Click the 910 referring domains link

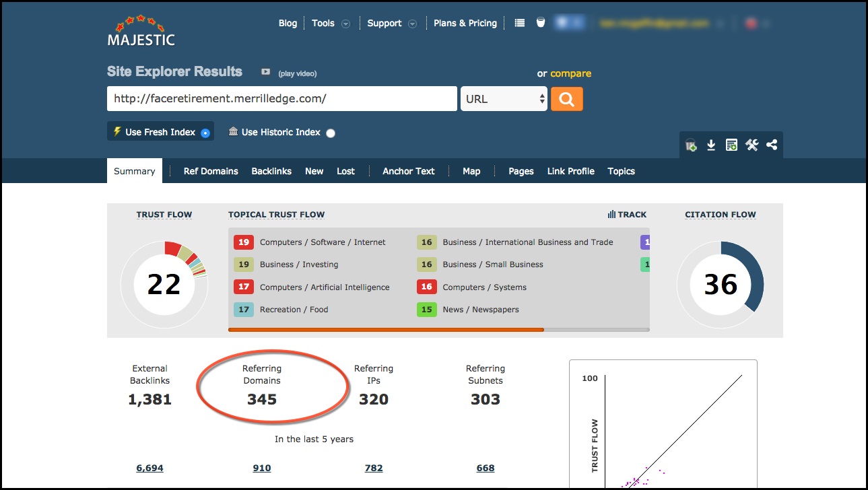pyautogui.click(x=262, y=468)
